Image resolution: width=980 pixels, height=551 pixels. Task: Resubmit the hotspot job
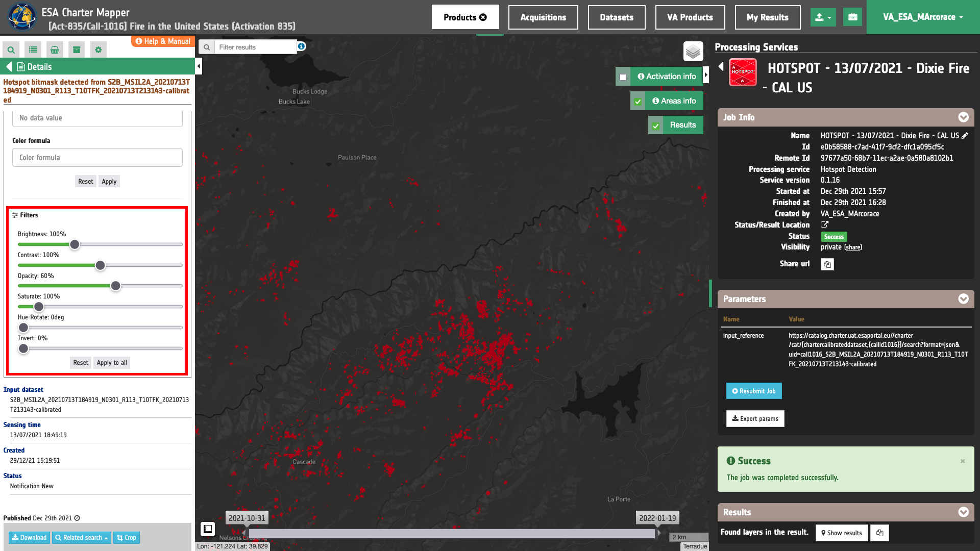pos(754,391)
